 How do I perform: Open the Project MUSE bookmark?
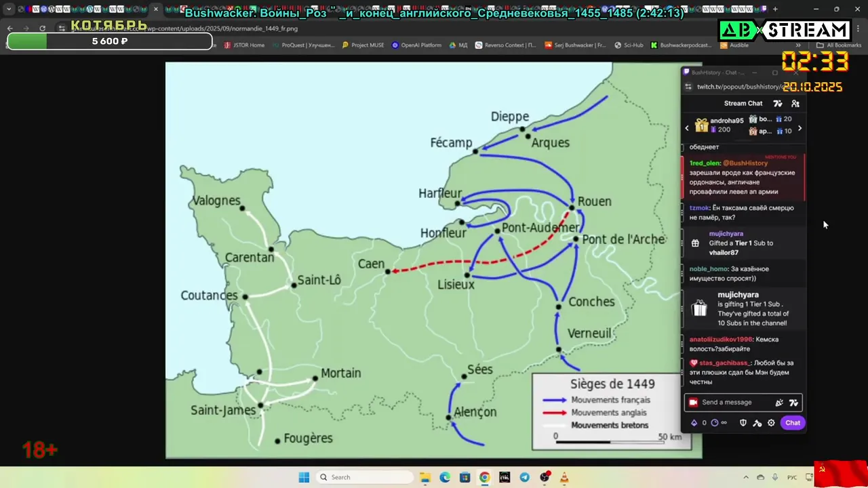point(363,45)
